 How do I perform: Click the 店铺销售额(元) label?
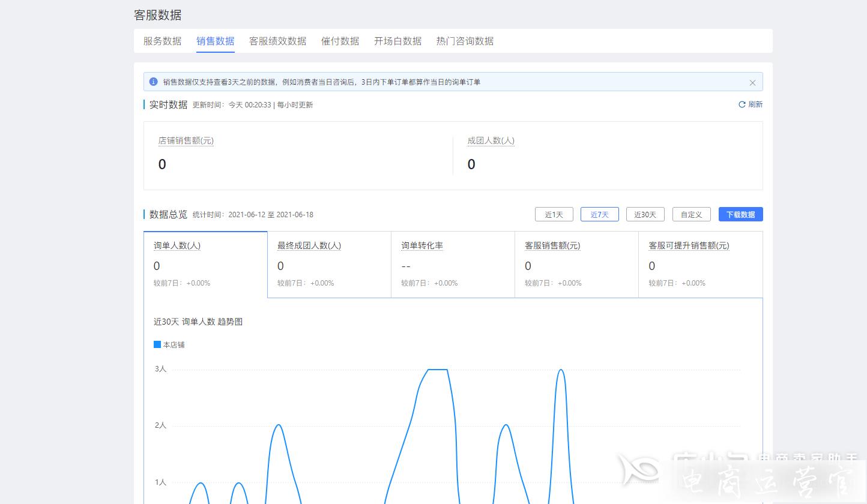click(x=186, y=141)
